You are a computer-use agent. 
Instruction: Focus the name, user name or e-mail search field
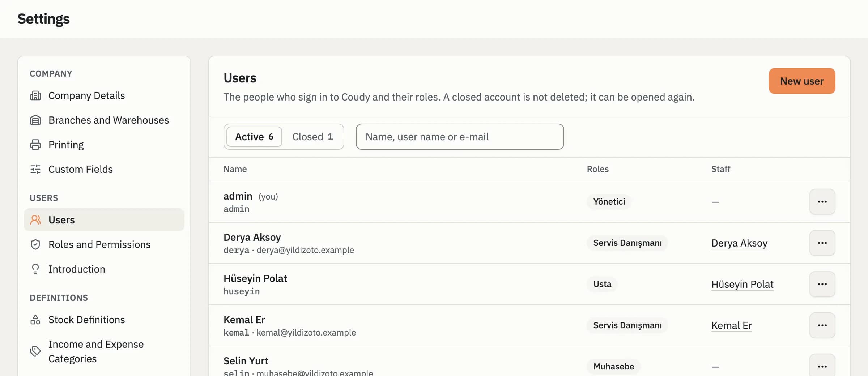[460, 137]
